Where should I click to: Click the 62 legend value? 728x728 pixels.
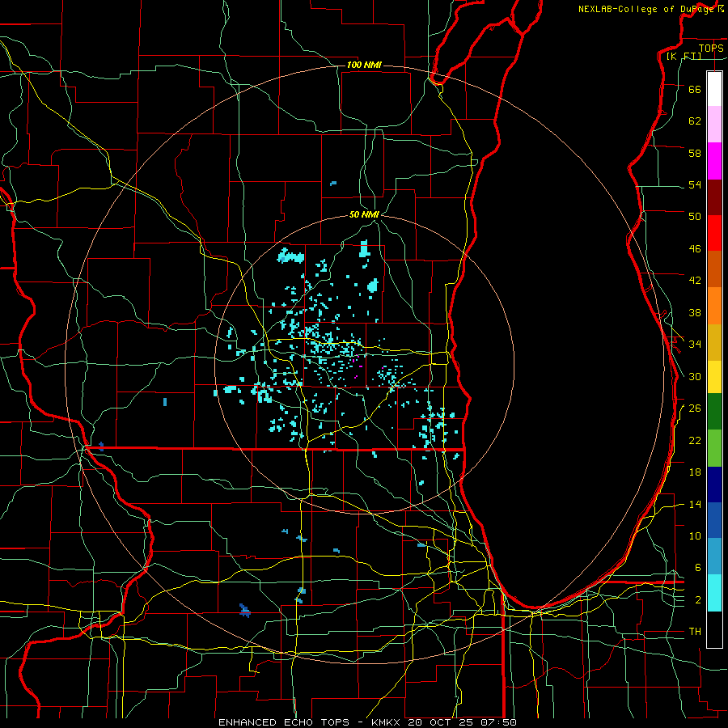coord(695,121)
